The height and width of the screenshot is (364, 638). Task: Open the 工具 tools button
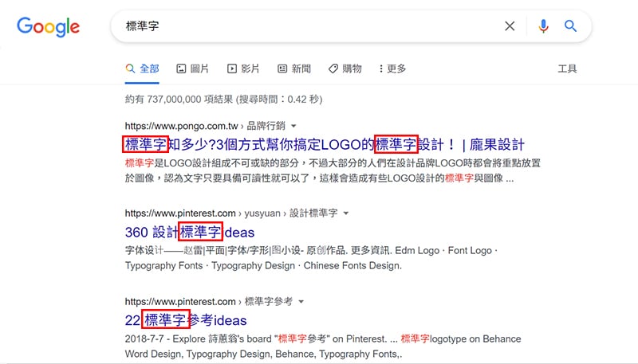[x=567, y=69]
